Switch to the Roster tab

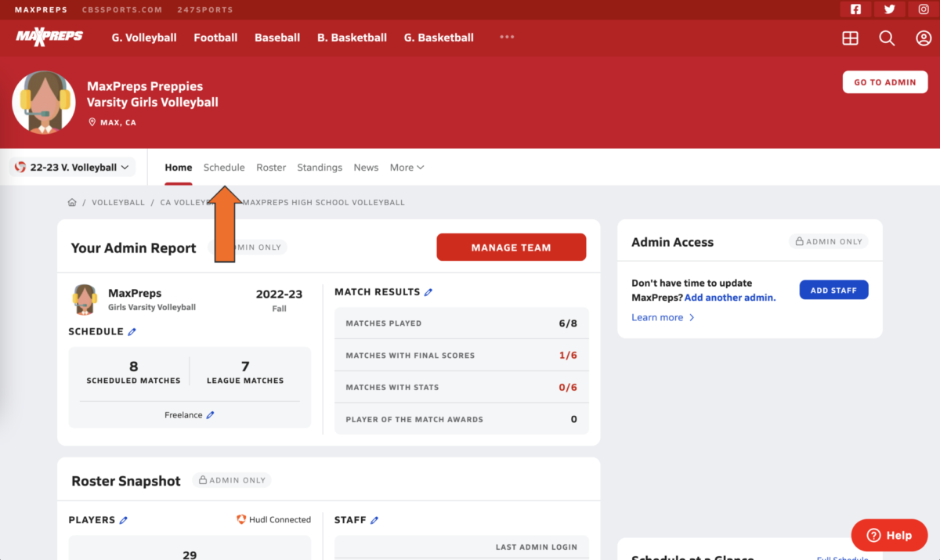point(271,168)
